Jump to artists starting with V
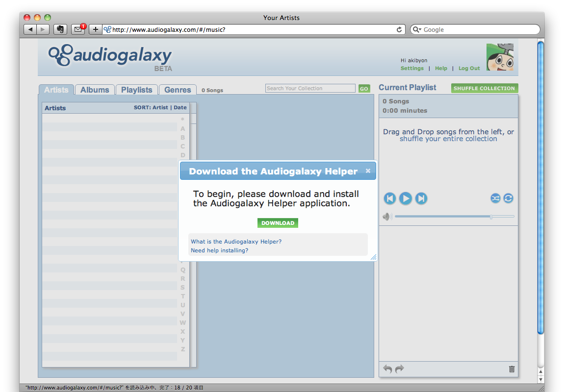The image size is (564, 392). click(183, 314)
